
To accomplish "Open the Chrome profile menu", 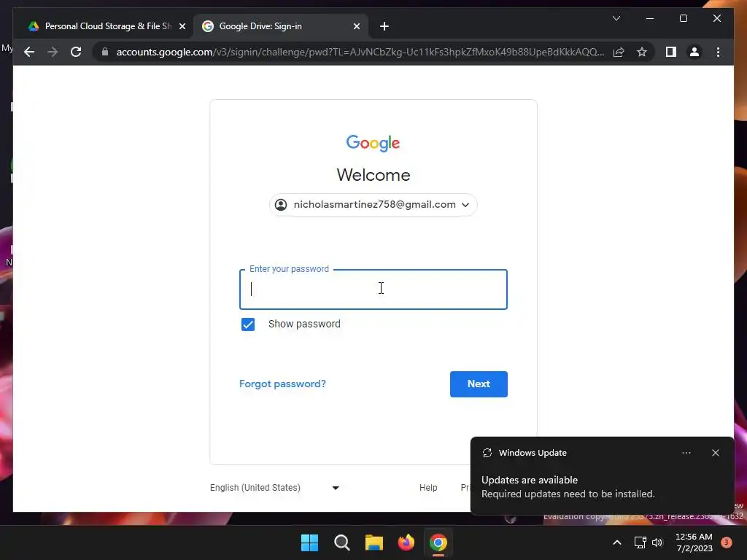I will coord(694,52).
